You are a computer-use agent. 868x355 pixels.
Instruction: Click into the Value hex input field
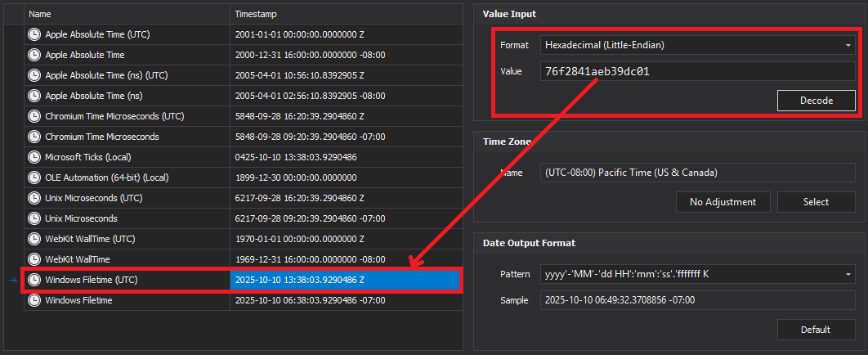tap(696, 71)
